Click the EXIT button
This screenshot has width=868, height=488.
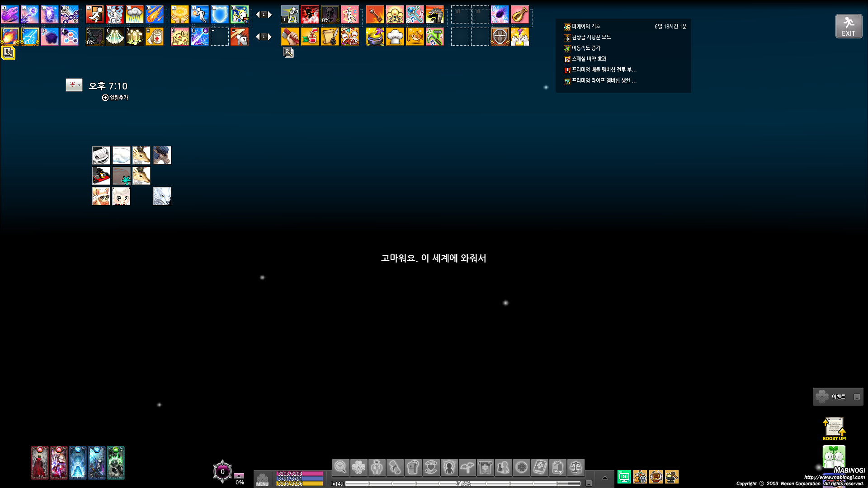[x=849, y=26]
